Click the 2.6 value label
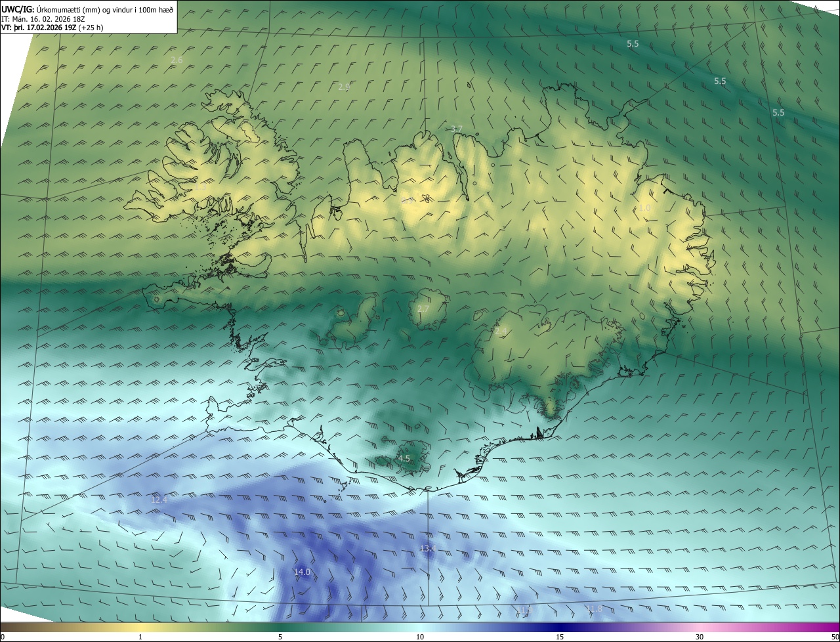The width and height of the screenshot is (840, 642). tap(177, 60)
